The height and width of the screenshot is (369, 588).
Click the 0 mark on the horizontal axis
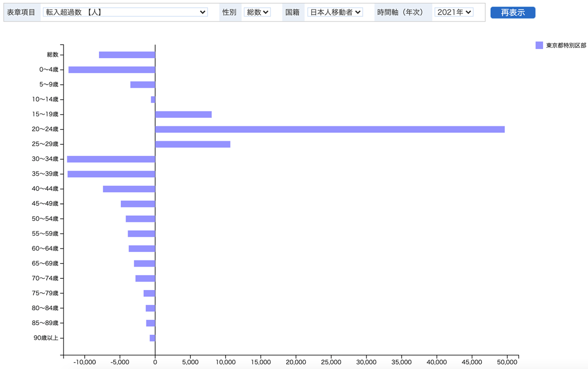click(x=156, y=363)
